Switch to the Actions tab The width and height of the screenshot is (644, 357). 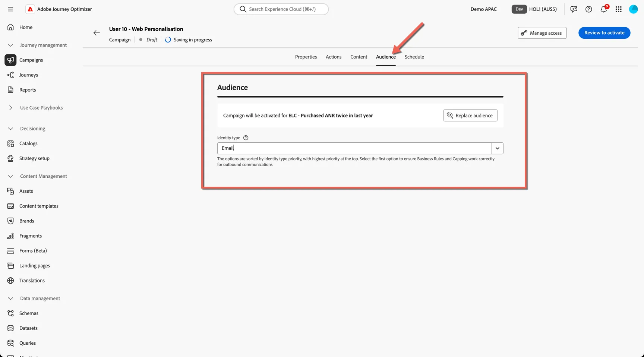point(334,57)
